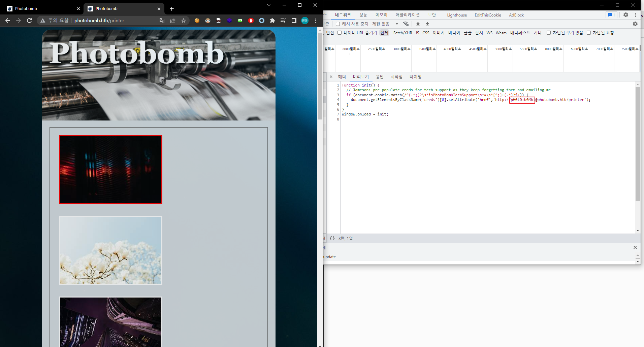Image resolution: width=644 pixels, height=347 pixels.
Task: Click the not-secure warning icon in address bar
Action: click(43, 21)
